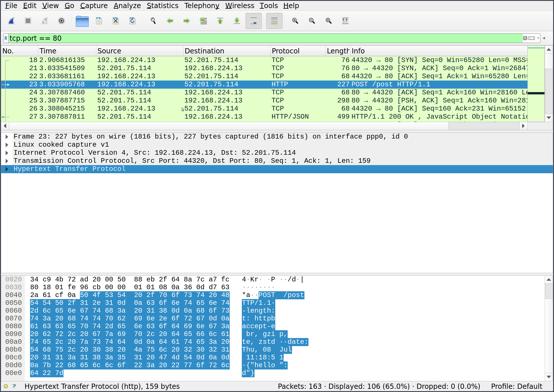Clear the display filter with X button
This screenshot has height=392, width=554.
[525, 38]
